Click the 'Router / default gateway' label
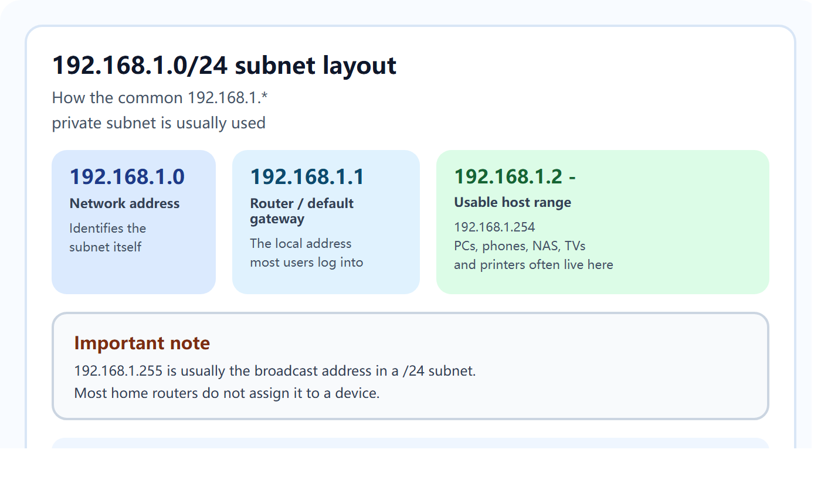 click(x=302, y=211)
